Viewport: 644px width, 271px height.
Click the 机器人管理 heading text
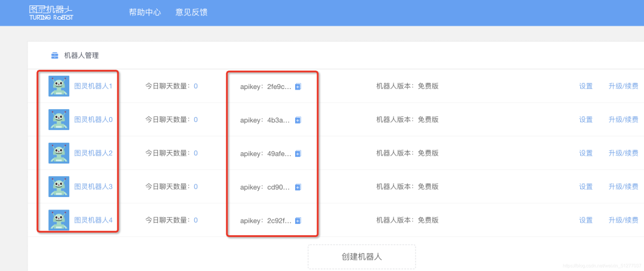pyautogui.click(x=81, y=56)
